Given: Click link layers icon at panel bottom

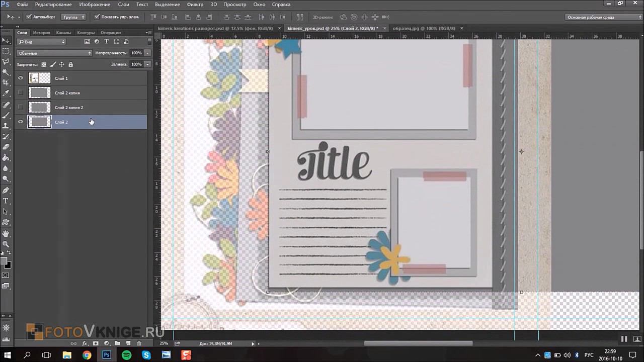Looking at the screenshot, I should click(73, 343).
